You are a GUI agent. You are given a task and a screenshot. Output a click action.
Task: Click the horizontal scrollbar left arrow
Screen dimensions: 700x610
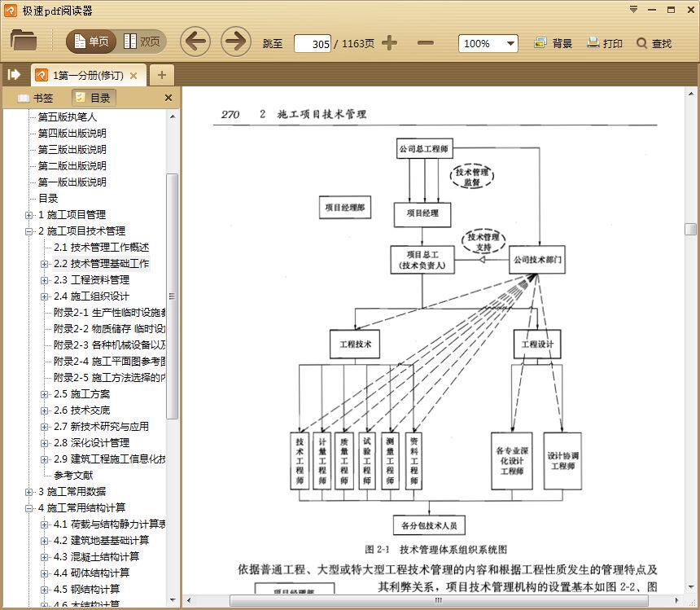[x=189, y=600]
